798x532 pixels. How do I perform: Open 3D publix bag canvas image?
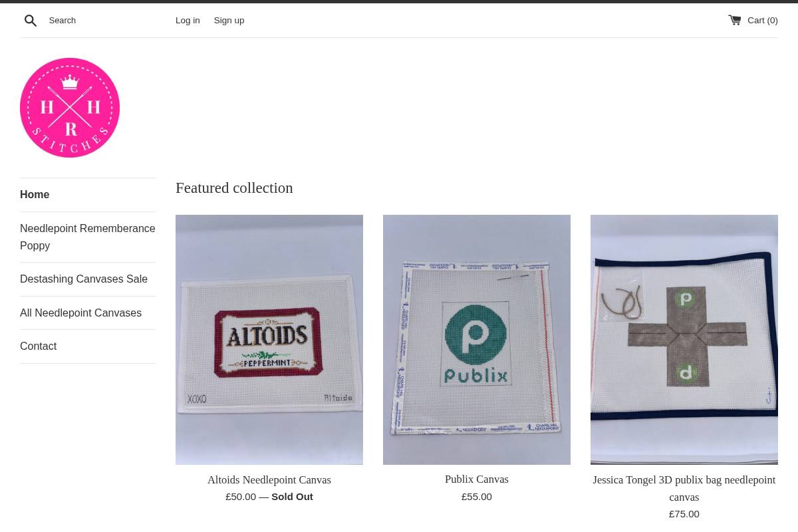tap(684, 340)
